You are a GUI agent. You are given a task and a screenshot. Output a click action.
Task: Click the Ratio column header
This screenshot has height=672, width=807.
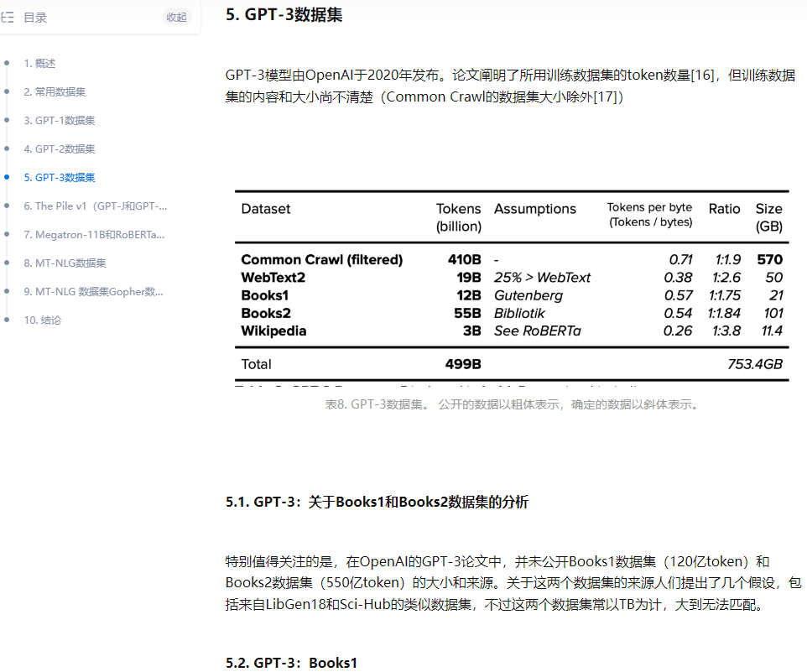(724, 209)
